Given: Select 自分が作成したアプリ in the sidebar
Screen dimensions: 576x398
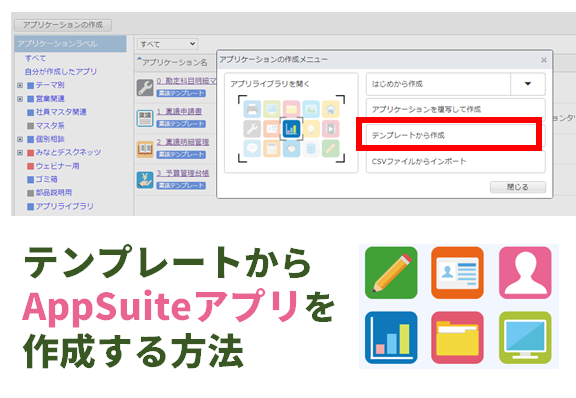Looking at the screenshot, I should (x=61, y=72).
